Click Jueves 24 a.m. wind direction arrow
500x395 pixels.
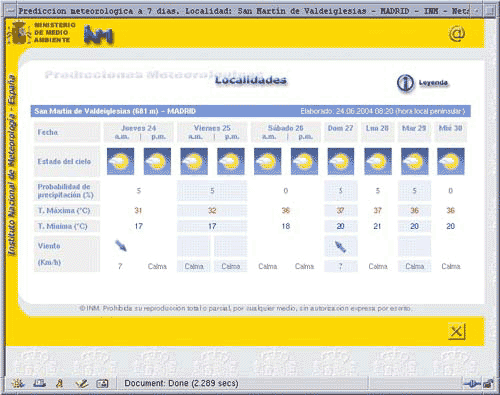[121, 246]
